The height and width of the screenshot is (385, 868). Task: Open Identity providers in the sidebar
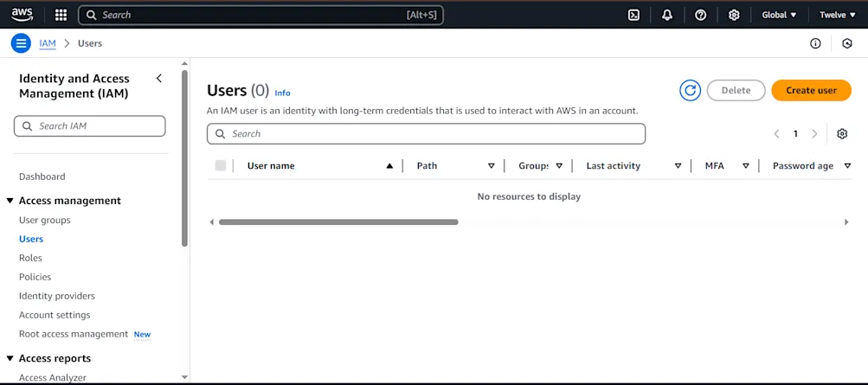point(57,296)
